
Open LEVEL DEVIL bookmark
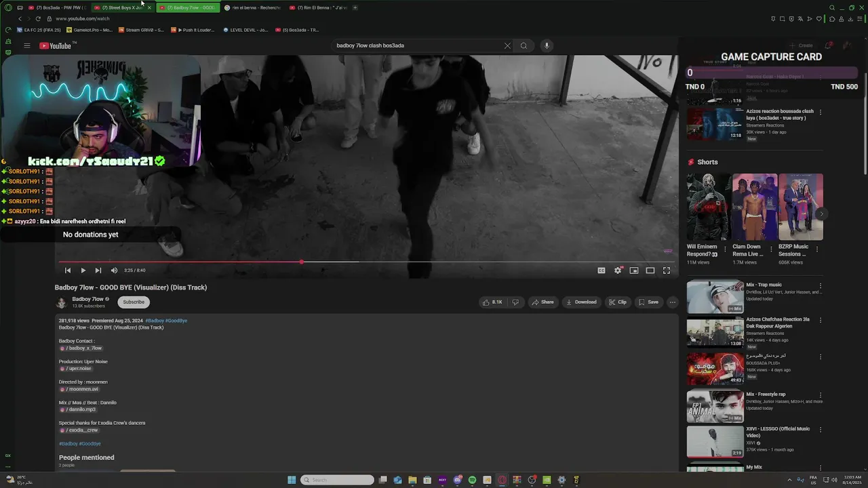coord(245,30)
